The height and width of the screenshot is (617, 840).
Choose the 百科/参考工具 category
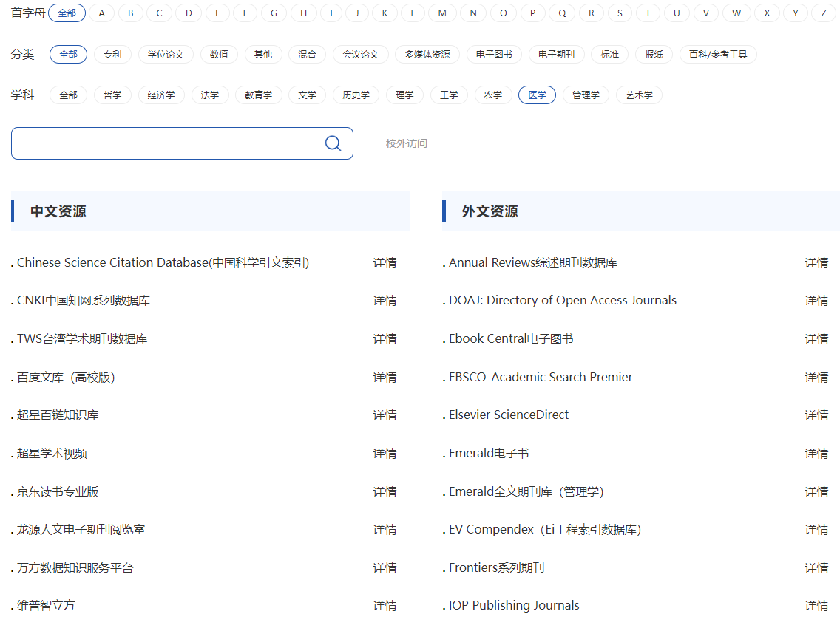[x=718, y=54]
